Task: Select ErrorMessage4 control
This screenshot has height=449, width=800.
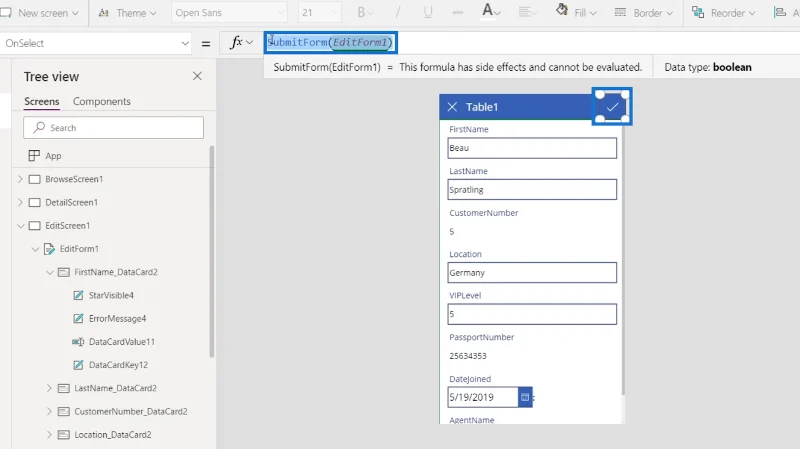Action: [117, 319]
